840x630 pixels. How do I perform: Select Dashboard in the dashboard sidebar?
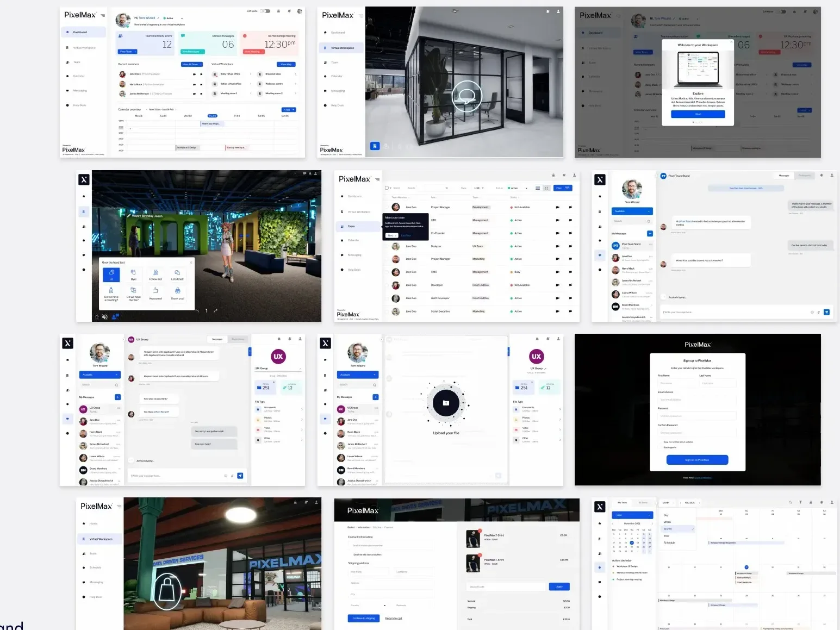pos(83,32)
